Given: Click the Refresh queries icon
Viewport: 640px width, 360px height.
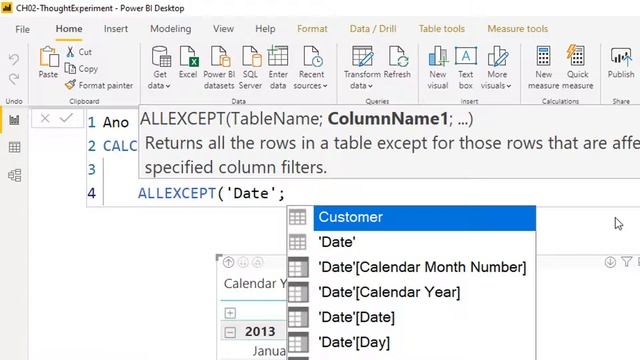Looking at the screenshot, I should [x=398, y=56].
